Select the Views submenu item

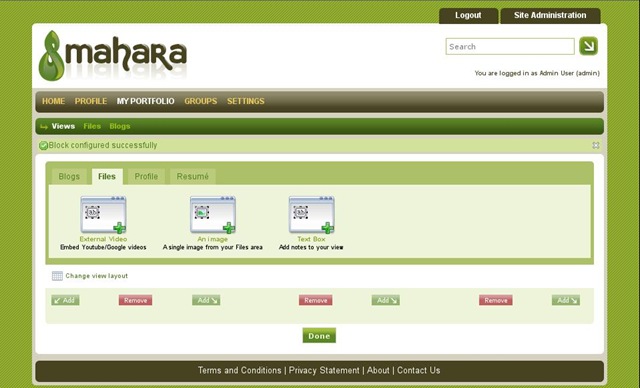63,126
